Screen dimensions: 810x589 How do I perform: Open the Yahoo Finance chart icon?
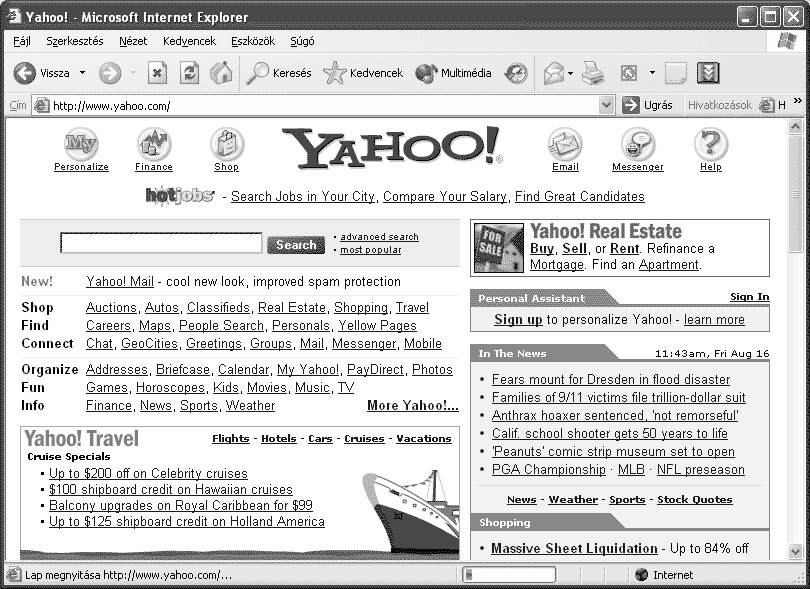tap(154, 144)
